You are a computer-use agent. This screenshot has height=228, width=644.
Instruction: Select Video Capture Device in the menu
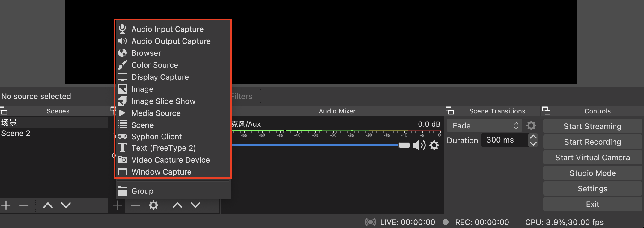tap(170, 160)
